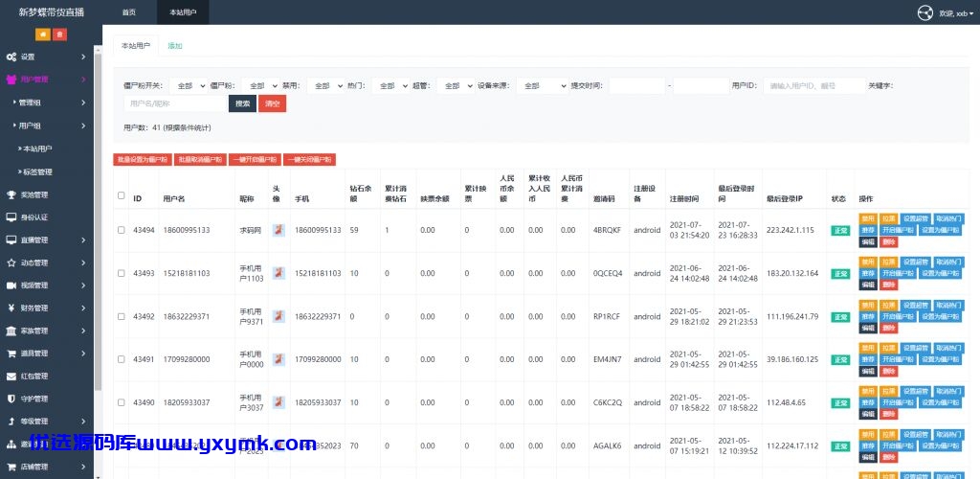Click the 一键开启僵尸粉 button

tap(255, 159)
